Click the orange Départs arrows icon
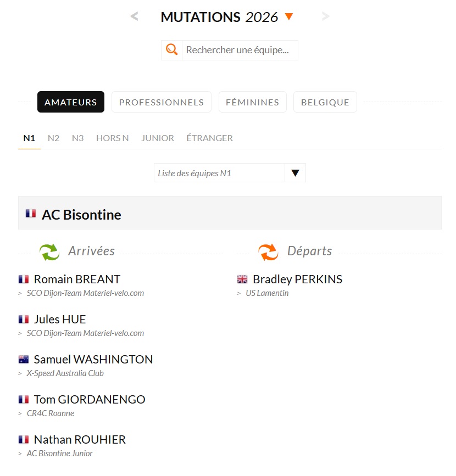 coord(268,252)
